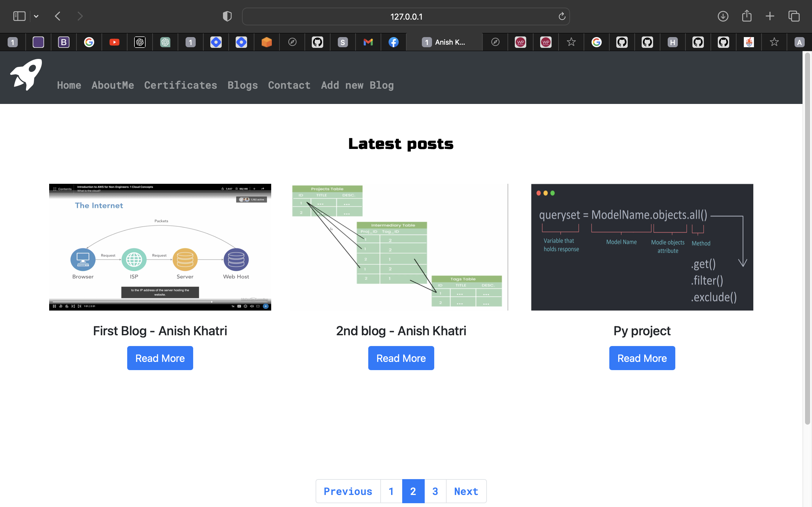Click the First Blog thumbnail image
This screenshot has width=812, height=507.
point(160,247)
